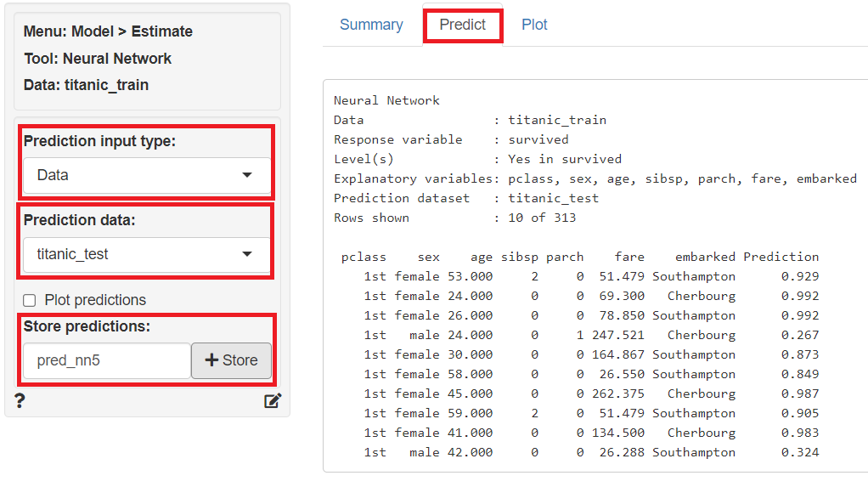Viewport: 868px width, 487px height.
Task: Switch to the Summary tab
Action: (371, 25)
